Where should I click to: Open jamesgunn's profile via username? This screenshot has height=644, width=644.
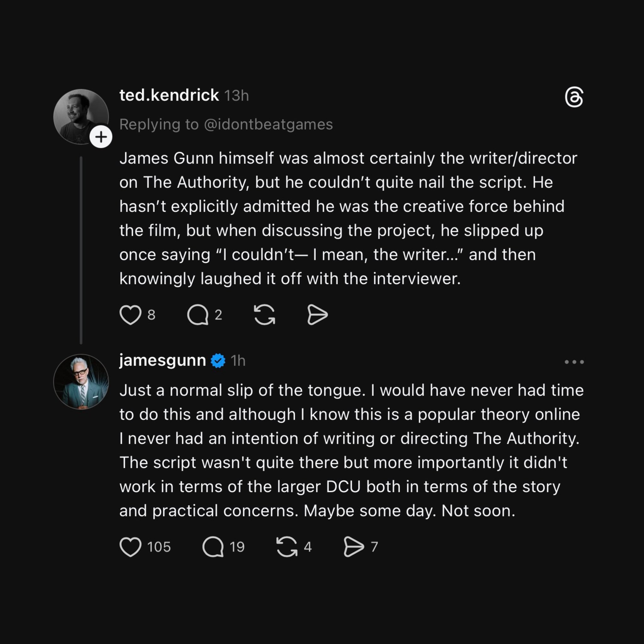pos(163,360)
